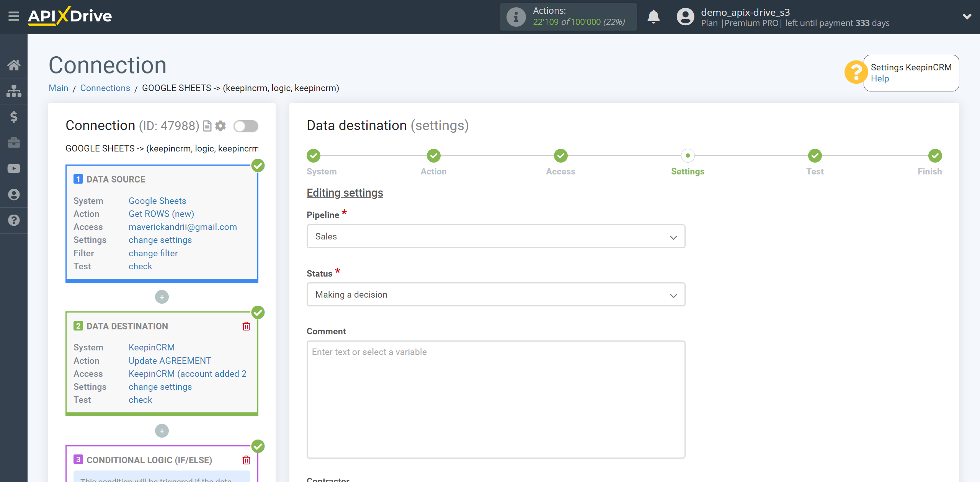Delete the Data Destination block
This screenshot has width=980, height=482.
point(246,326)
